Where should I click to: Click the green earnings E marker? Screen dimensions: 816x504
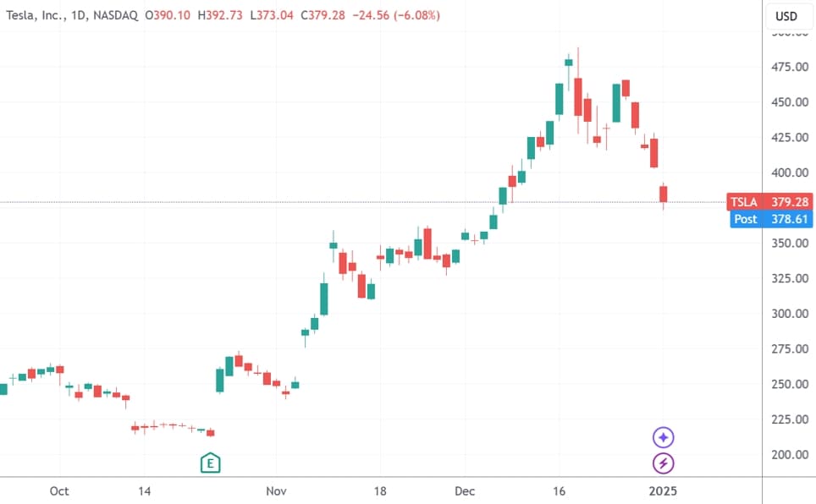tap(210, 463)
